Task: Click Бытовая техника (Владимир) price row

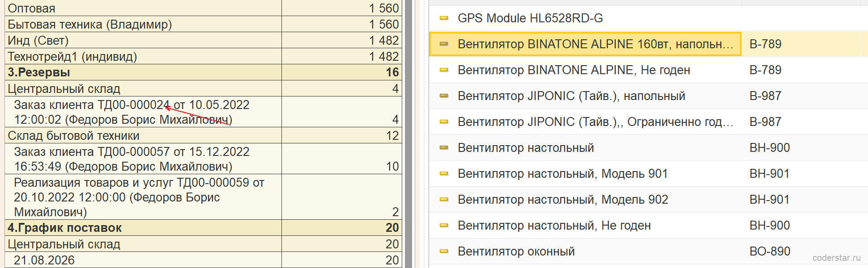Action: pyautogui.click(x=203, y=24)
